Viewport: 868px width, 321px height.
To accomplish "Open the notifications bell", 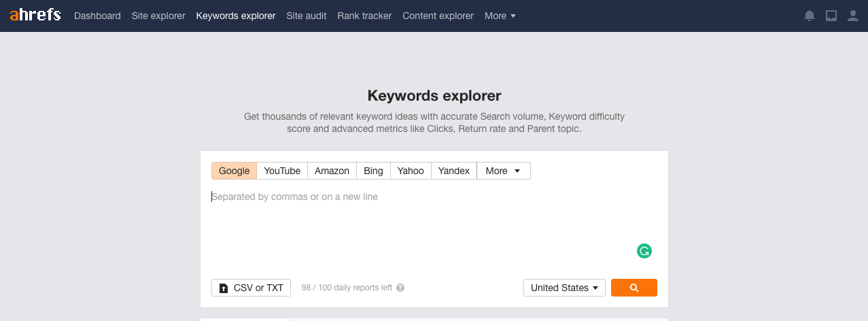I will click(809, 16).
